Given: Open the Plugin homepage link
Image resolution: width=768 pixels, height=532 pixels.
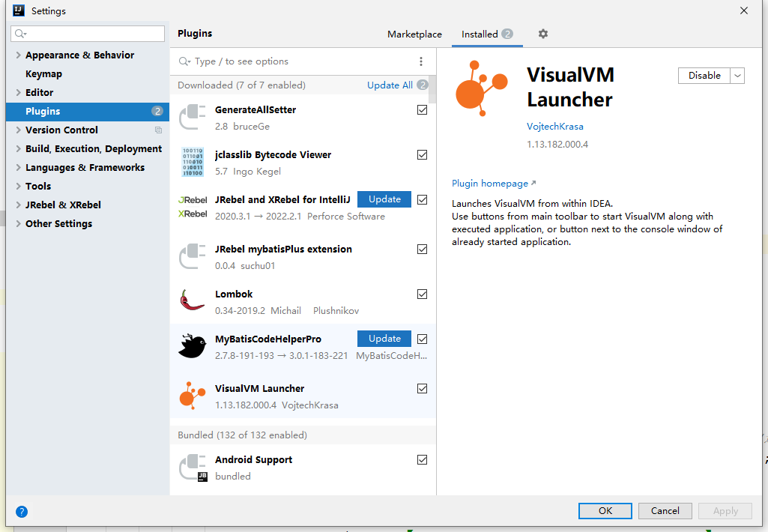Looking at the screenshot, I should (x=494, y=184).
